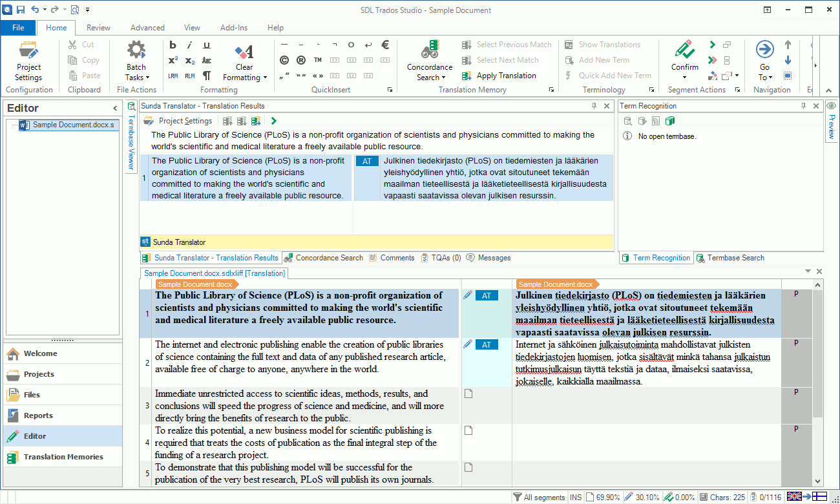
Task: Collapse the Editor navigation pane chevron
Action: (115, 109)
